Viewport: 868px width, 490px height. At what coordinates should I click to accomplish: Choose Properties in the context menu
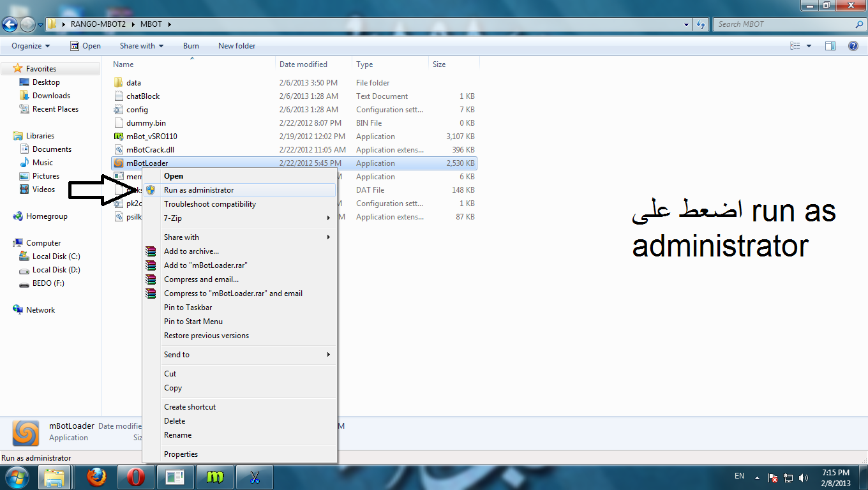pos(239,454)
